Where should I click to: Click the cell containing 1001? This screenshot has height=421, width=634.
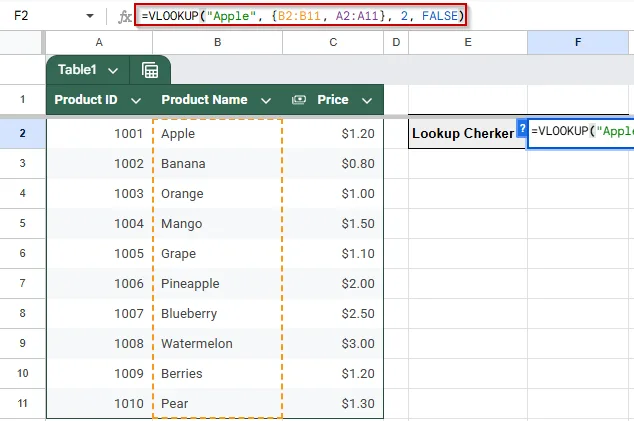click(x=99, y=133)
